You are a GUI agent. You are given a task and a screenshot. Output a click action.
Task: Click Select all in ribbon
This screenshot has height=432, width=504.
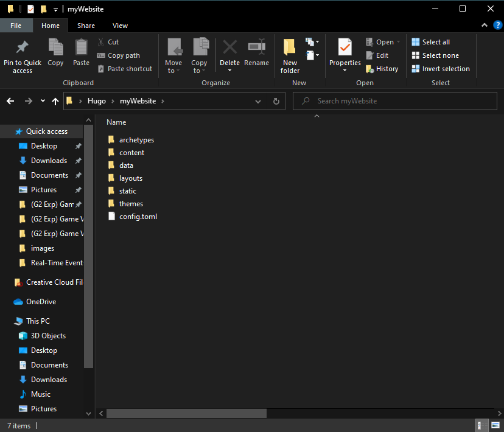click(x=431, y=42)
